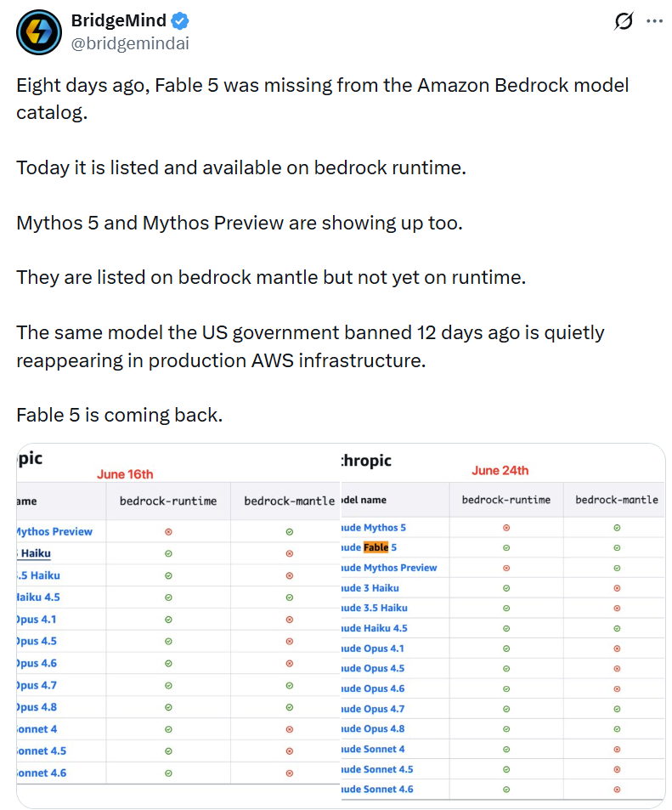Image resolution: width=672 pixels, height=810 pixels.
Task: Click the Grok slashed-circle icon
Action: click(x=624, y=21)
